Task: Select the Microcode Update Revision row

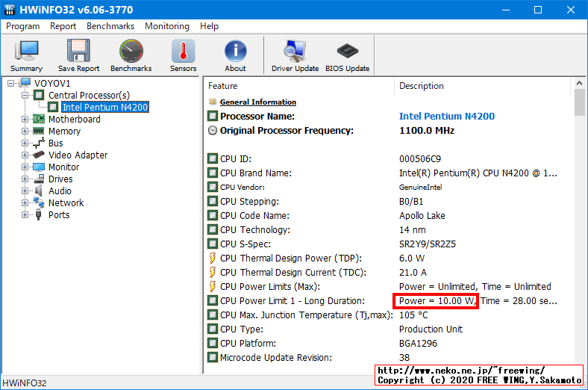Action: coord(388,358)
